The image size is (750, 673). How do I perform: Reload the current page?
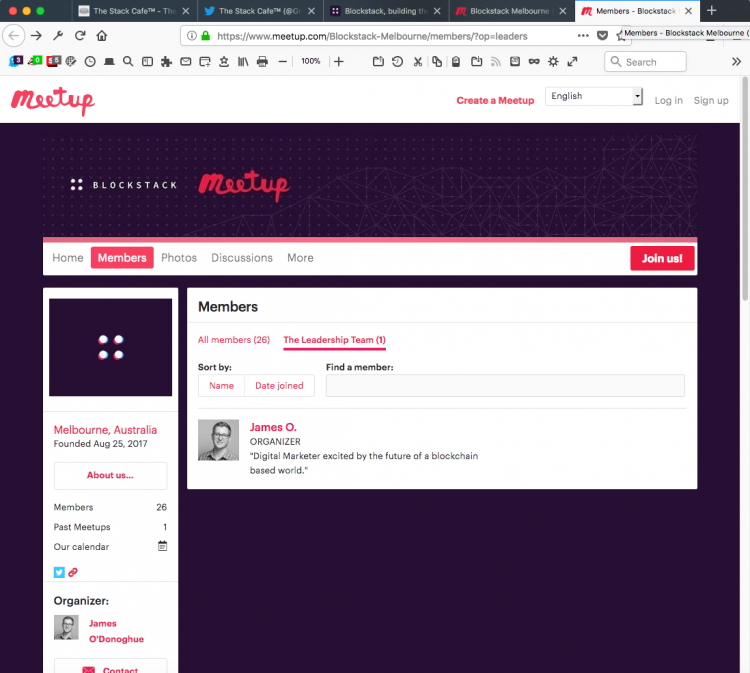click(80, 35)
